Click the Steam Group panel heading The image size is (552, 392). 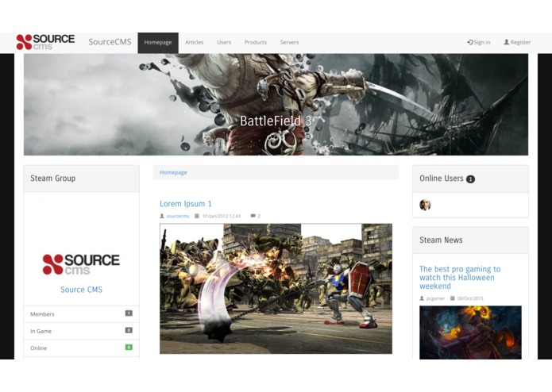click(x=81, y=179)
